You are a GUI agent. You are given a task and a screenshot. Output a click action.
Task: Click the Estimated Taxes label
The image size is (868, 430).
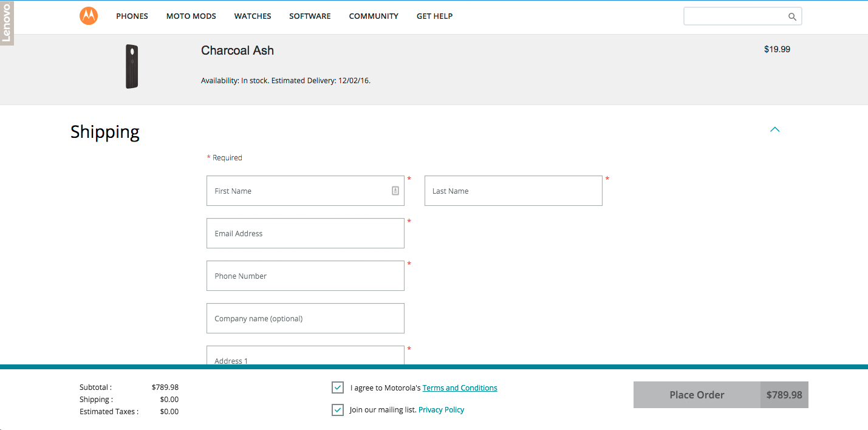click(109, 412)
